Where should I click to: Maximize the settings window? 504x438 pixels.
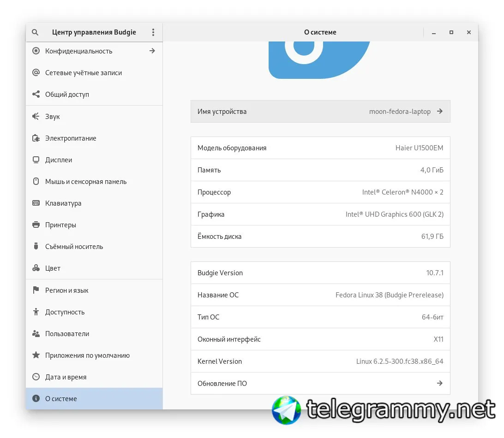[451, 32]
